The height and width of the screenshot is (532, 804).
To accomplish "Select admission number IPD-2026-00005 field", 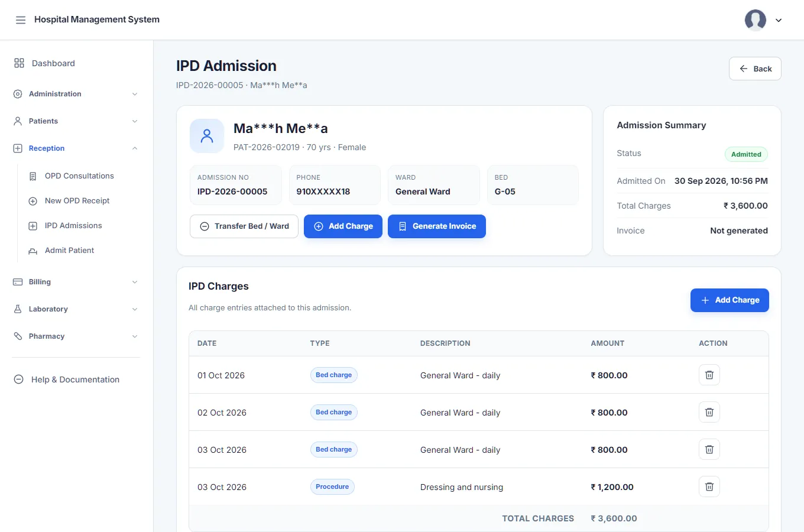I will [236, 185].
